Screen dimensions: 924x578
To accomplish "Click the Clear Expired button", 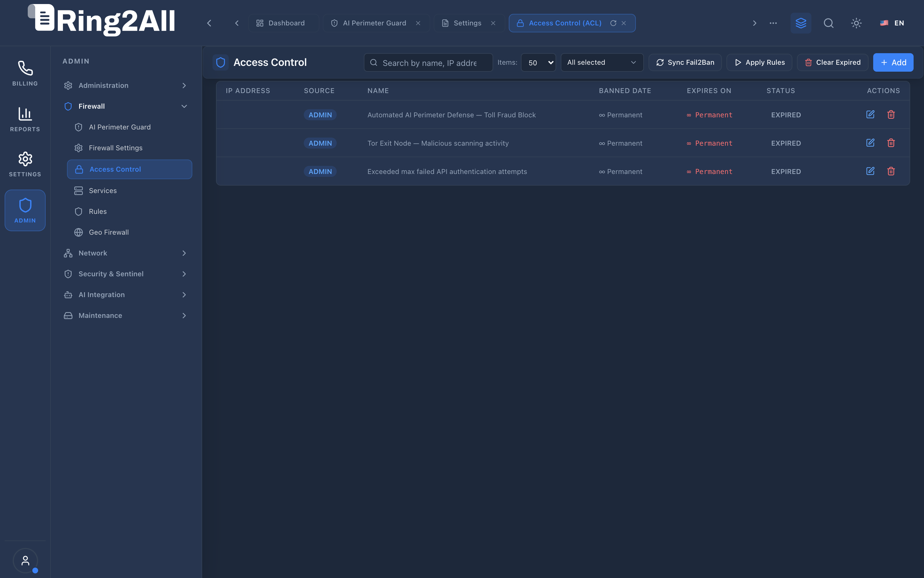I will pos(833,62).
